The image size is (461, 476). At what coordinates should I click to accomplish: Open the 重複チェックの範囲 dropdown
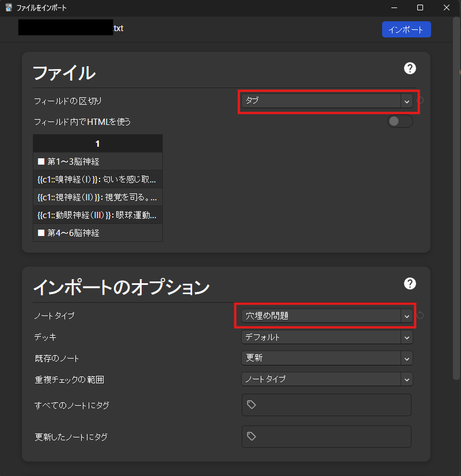click(326, 379)
